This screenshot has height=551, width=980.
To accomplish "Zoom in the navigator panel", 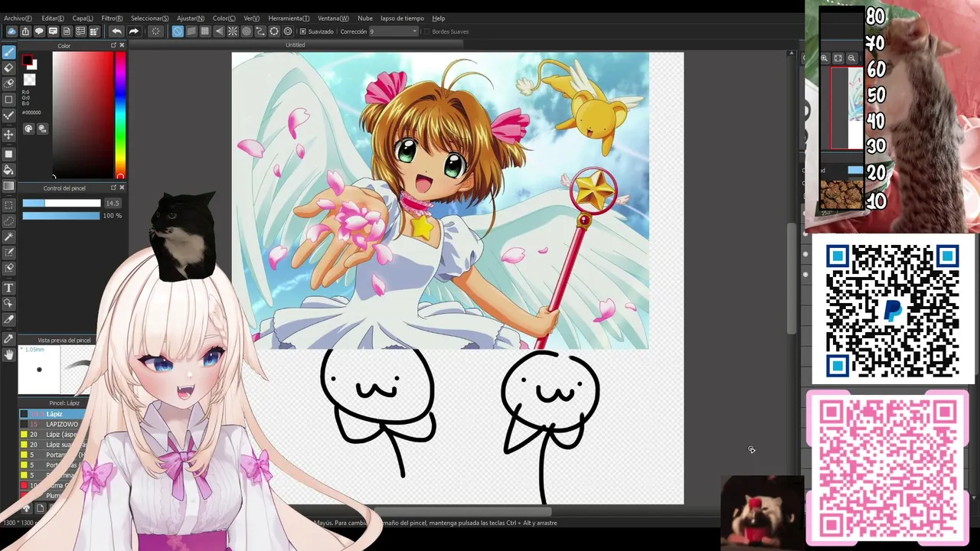I will click(x=825, y=58).
